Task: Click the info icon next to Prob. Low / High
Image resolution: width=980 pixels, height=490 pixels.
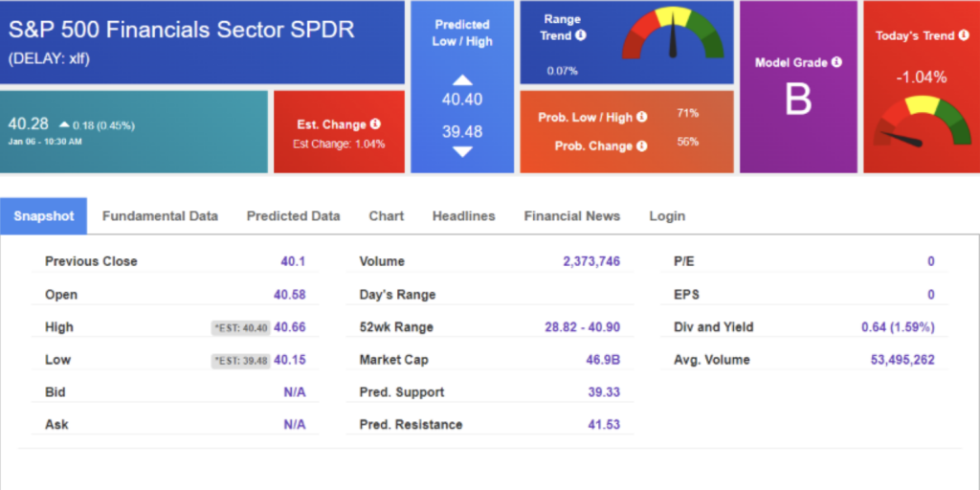Action: (x=642, y=117)
